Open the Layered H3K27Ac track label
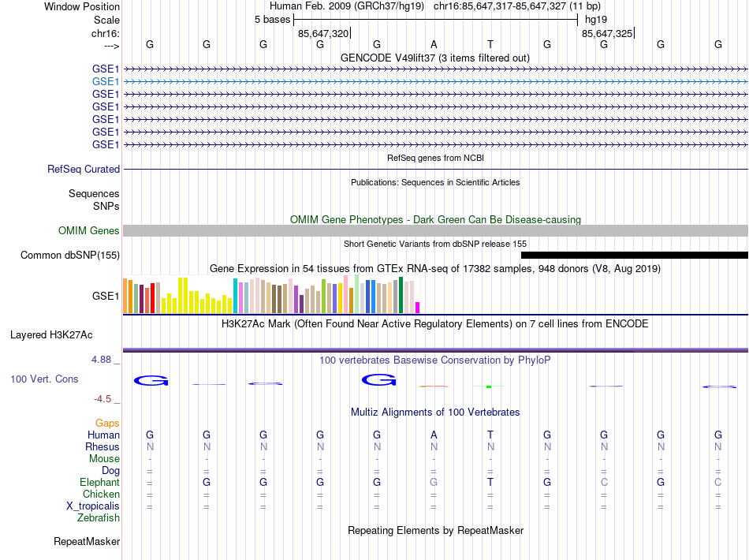This screenshot has height=560, width=749. (x=51, y=335)
